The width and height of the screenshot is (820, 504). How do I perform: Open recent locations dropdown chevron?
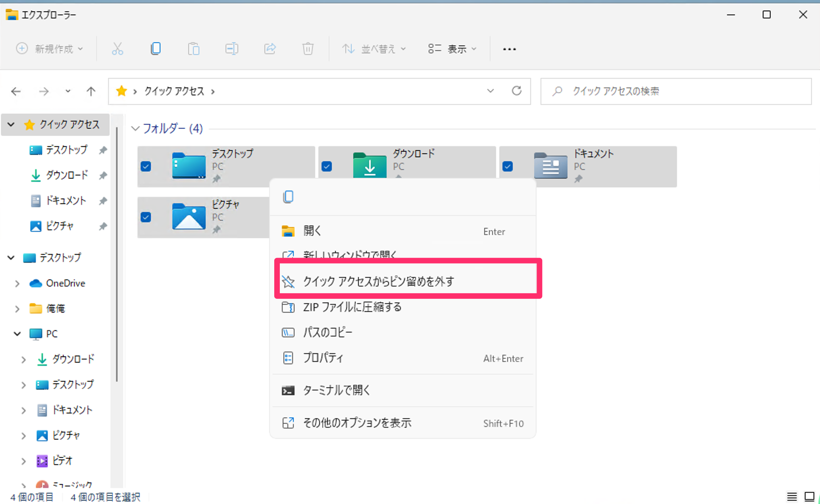tap(68, 91)
